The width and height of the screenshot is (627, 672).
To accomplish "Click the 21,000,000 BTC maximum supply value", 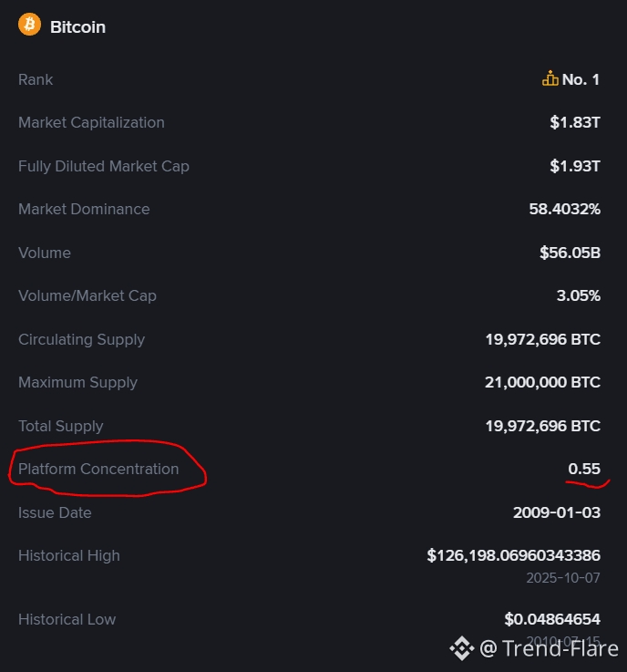I will click(542, 382).
